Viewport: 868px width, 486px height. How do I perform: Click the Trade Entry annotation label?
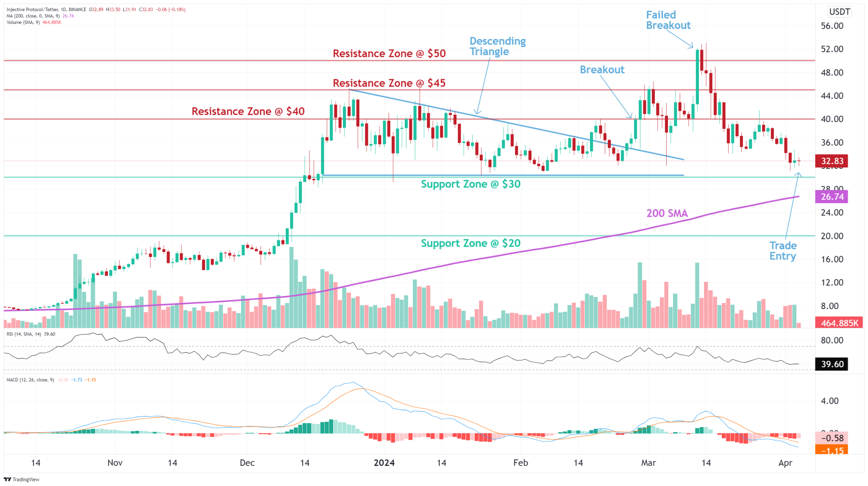pos(782,251)
